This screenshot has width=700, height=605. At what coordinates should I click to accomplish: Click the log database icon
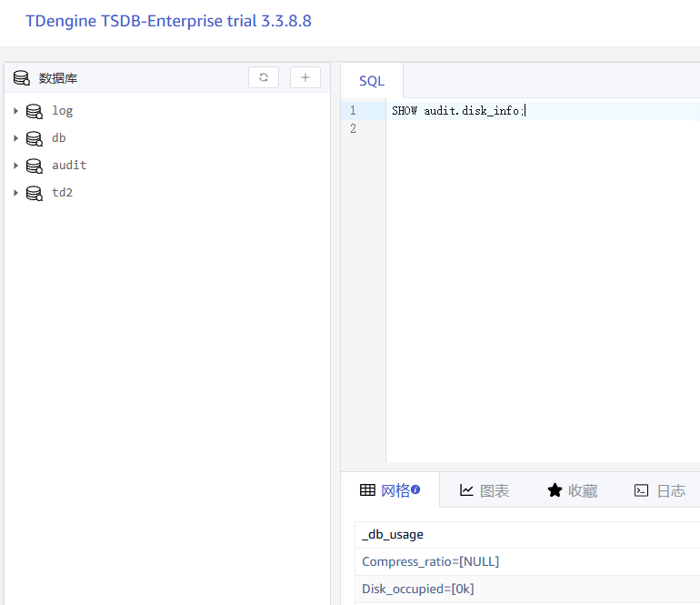[35, 111]
